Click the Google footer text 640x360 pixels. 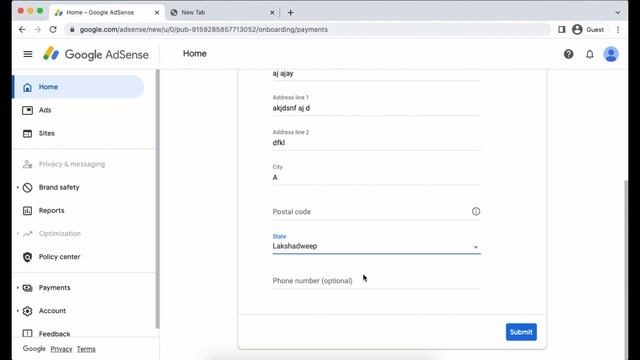34,349
